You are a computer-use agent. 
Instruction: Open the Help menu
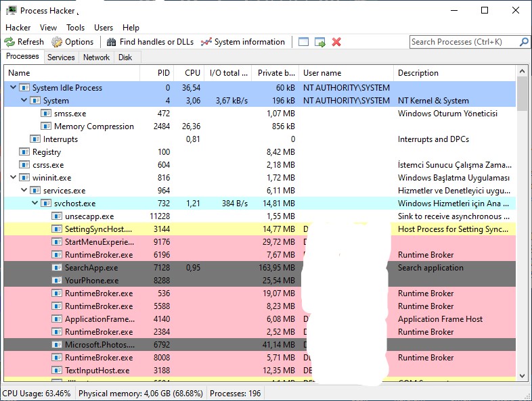point(131,28)
